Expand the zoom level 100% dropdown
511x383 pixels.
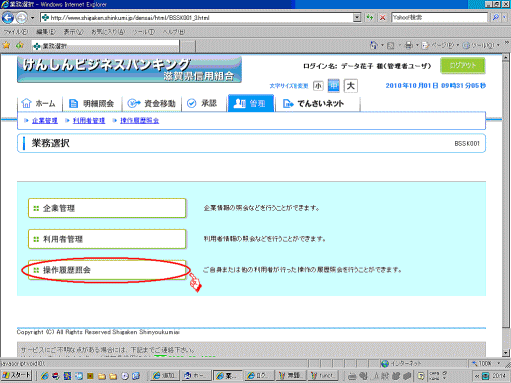click(499, 363)
